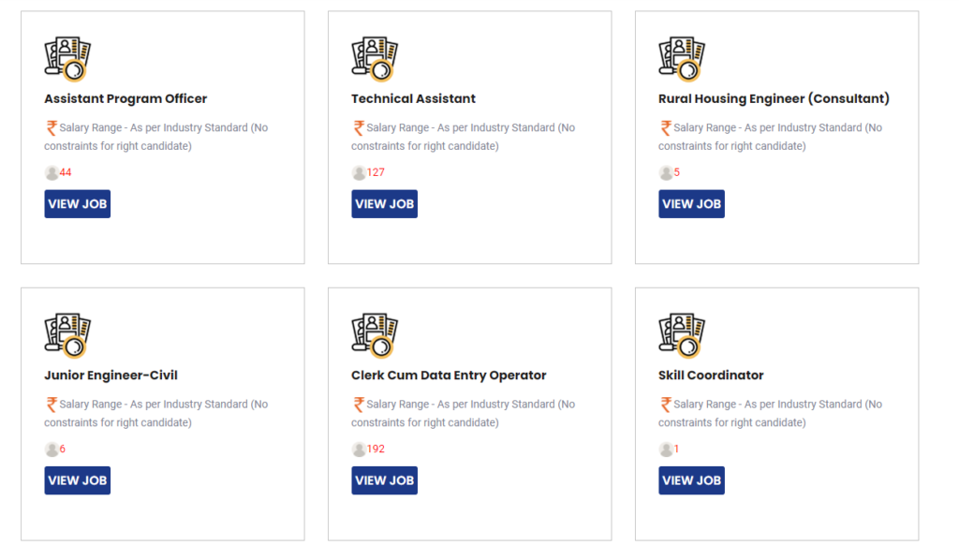Image resolution: width=959 pixels, height=560 pixels.
Task: View job for Skill Coordinator
Action: coord(691,480)
